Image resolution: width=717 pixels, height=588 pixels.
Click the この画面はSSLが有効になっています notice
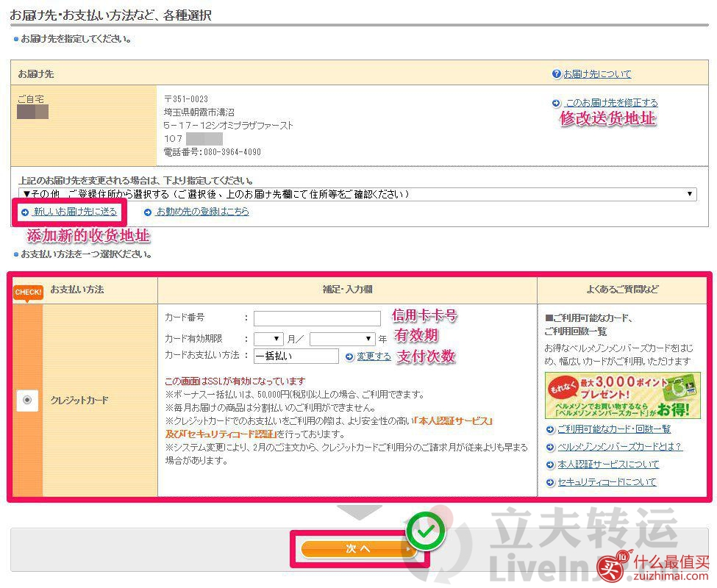click(x=235, y=381)
